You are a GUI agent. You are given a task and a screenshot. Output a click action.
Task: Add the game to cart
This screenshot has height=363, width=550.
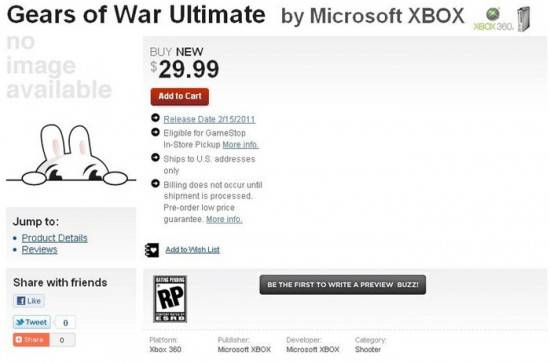click(x=180, y=96)
